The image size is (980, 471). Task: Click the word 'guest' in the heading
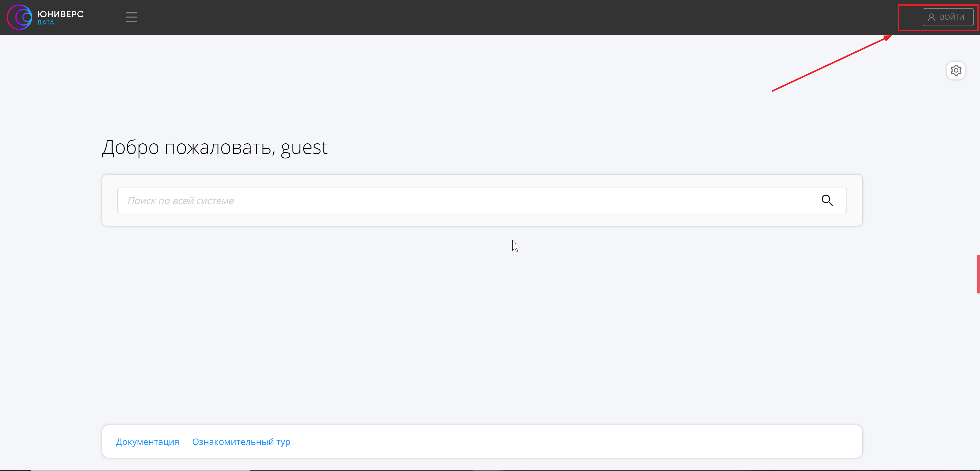[304, 147]
